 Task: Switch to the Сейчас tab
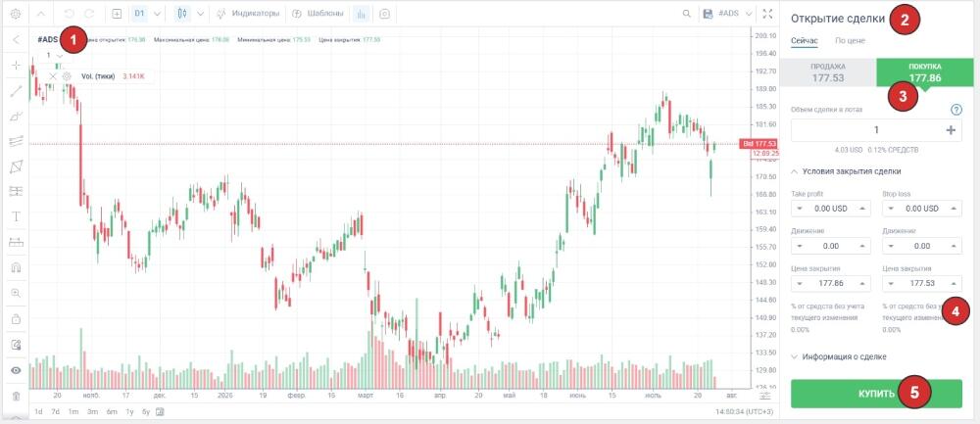pyautogui.click(x=804, y=40)
